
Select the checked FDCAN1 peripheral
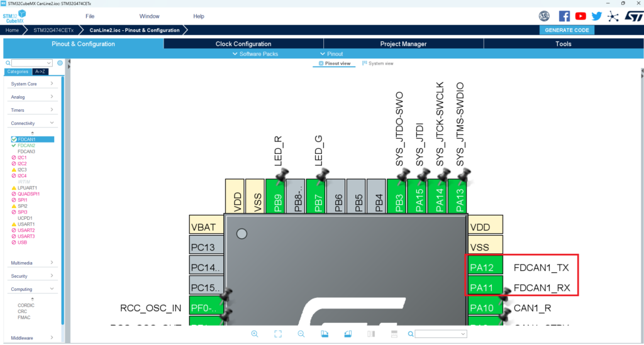26,139
